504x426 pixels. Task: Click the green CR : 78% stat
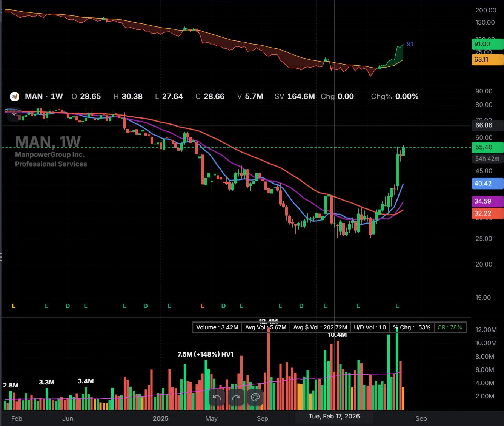[450, 327]
